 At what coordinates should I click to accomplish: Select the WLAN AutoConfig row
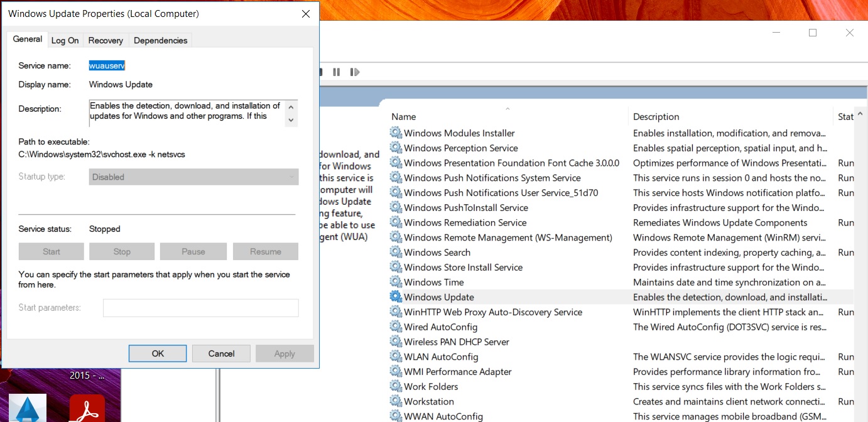(621, 357)
